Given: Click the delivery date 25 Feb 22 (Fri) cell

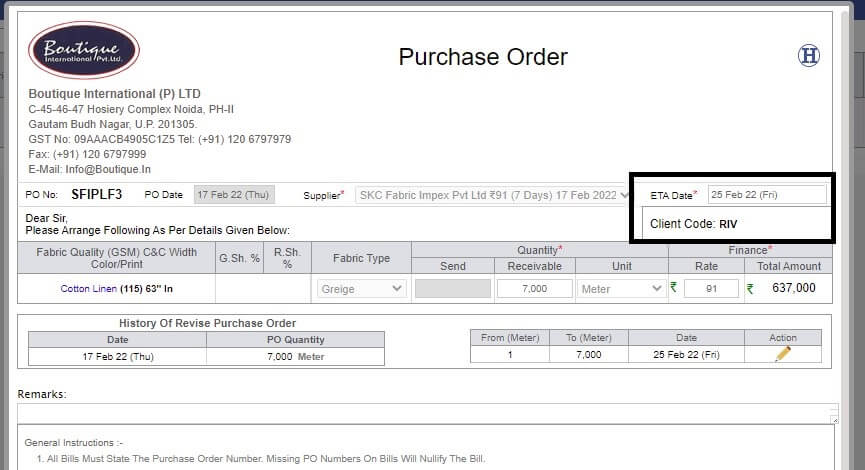Looking at the screenshot, I should point(686,354).
